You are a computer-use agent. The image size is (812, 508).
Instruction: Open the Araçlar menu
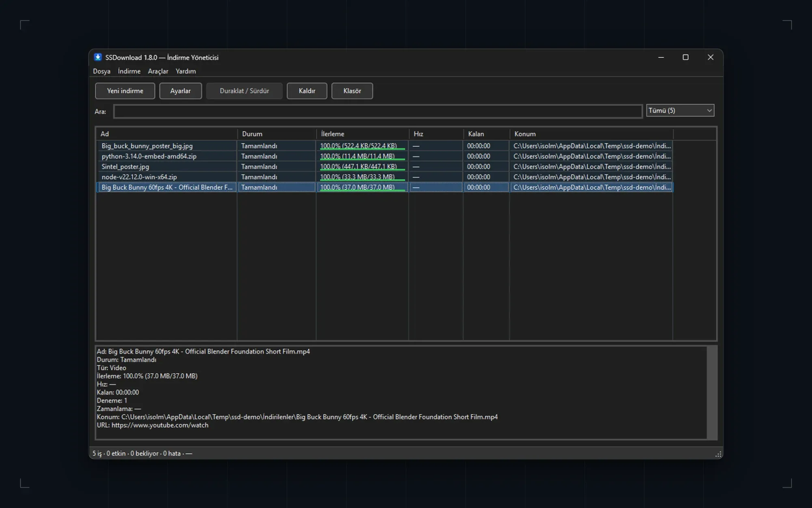tap(158, 71)
